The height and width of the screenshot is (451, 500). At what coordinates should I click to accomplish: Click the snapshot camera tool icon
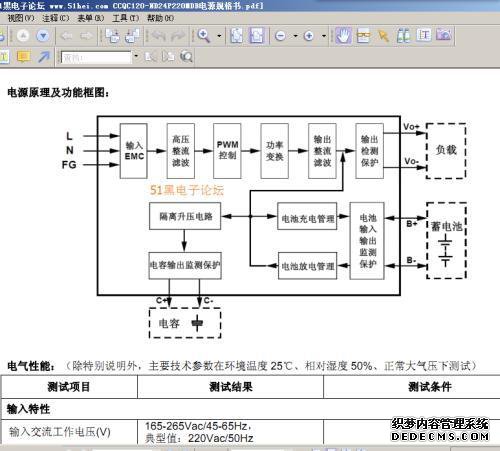pyautogui.click(x=444, y=35)
